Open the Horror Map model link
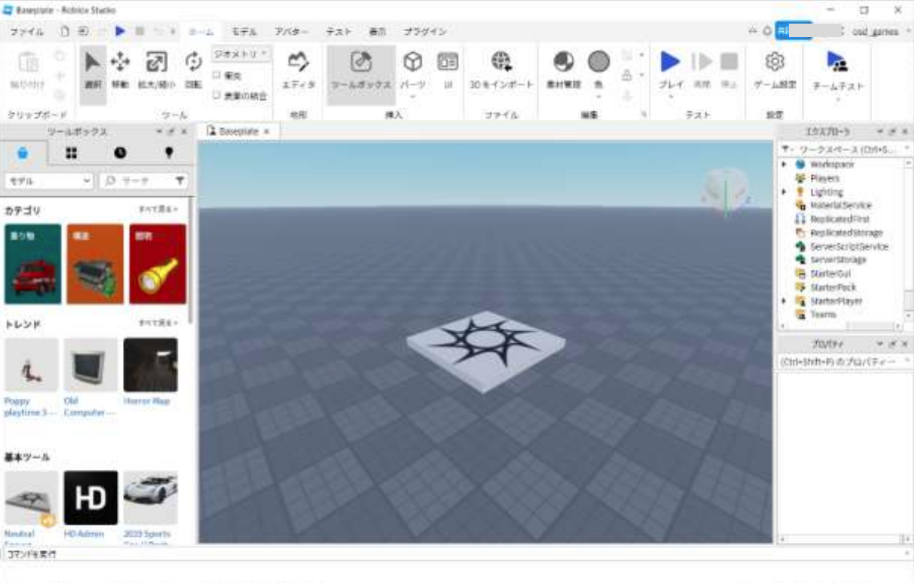This screenshot has width=914, height=583. pyautogui.click(x=146, y=401)
